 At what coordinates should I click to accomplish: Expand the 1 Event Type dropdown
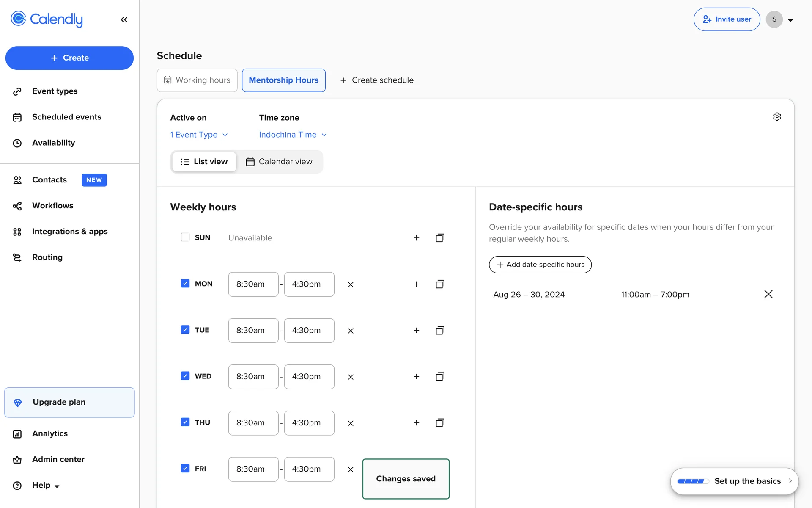coord(199,135)
